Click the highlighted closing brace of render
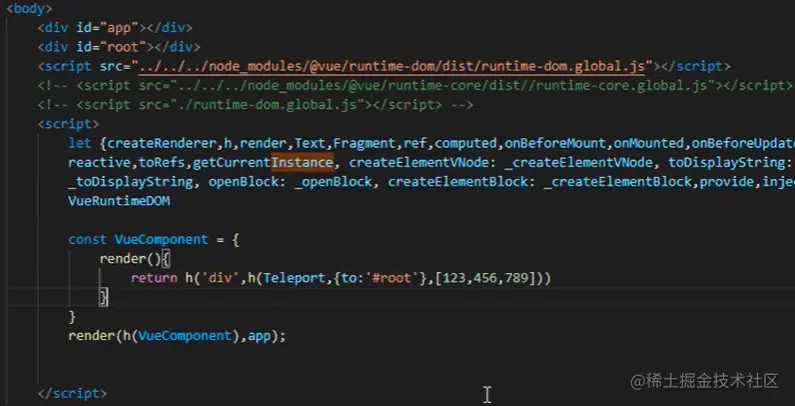 tap(103, 298)
